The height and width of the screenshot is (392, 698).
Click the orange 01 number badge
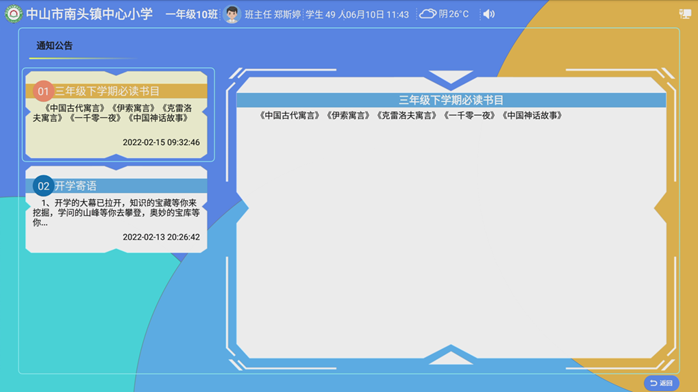pos(43,91)
